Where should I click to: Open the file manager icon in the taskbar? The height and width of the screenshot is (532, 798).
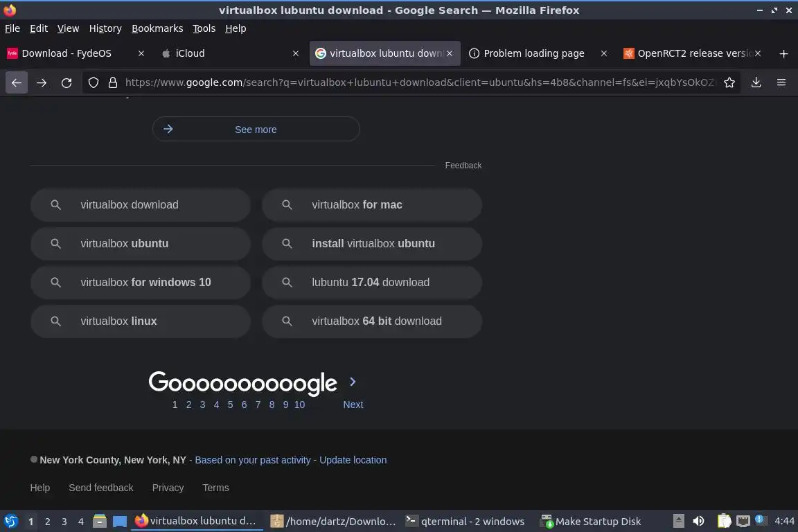pos(100,522)
